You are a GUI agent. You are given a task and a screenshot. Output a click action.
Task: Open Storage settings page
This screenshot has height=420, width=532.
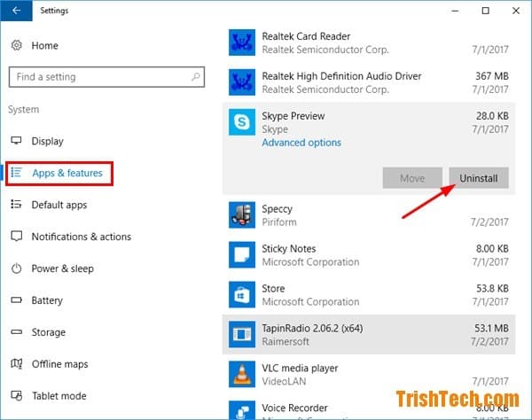(49, 332)
